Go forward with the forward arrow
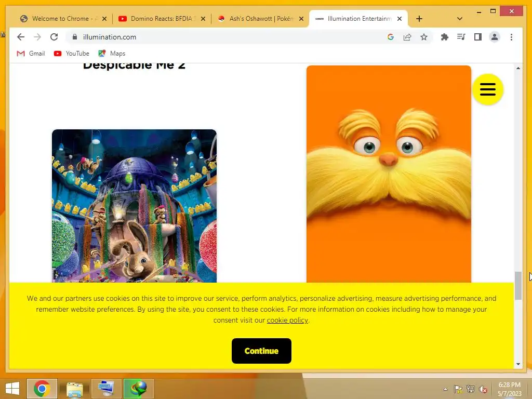Image resolution: width=532 pixels, height=399 pixels. [x=37, y=37]
